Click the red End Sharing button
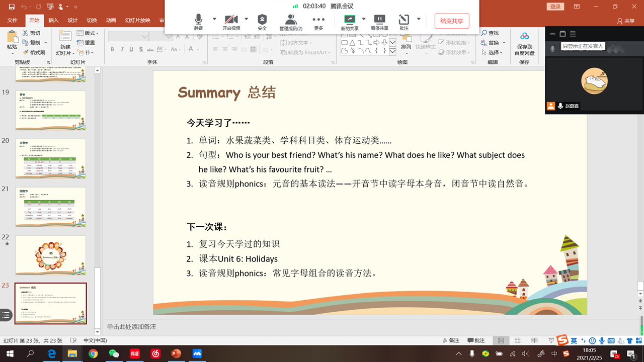644x362 pixels. pos(452,21)
